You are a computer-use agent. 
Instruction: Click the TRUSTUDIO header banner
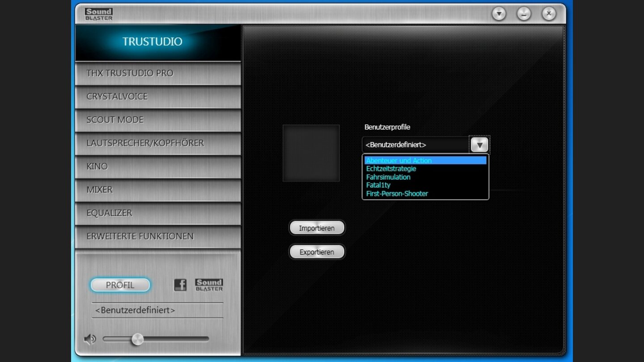tap(158, 42)
